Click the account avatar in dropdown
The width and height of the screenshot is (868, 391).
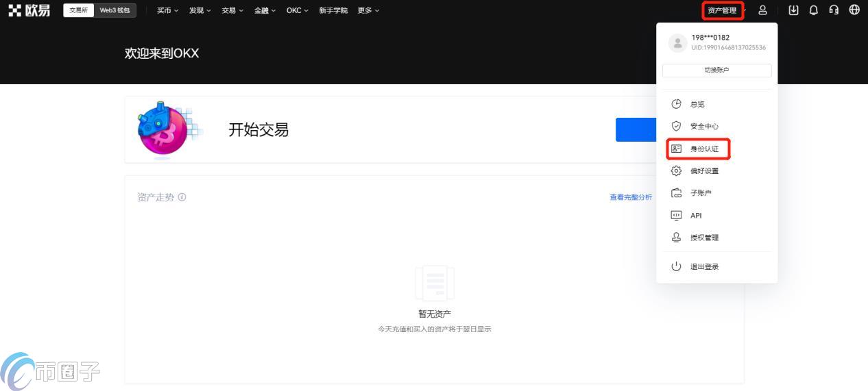(677, 42)
